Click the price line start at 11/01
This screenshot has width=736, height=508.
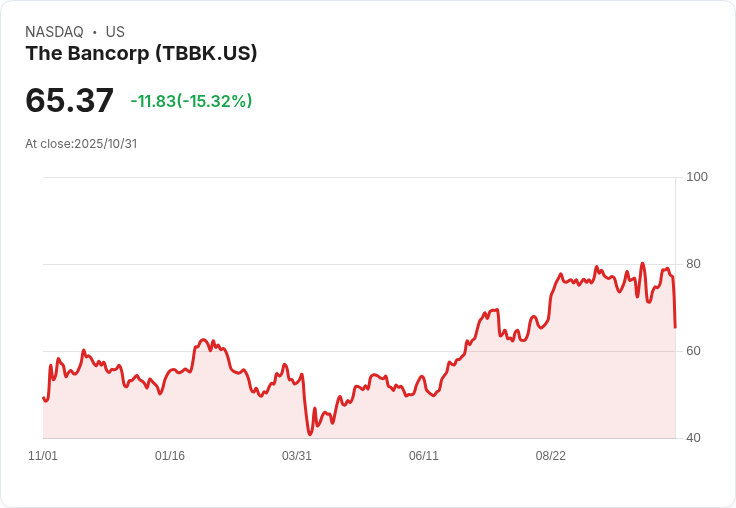point(44,398)
